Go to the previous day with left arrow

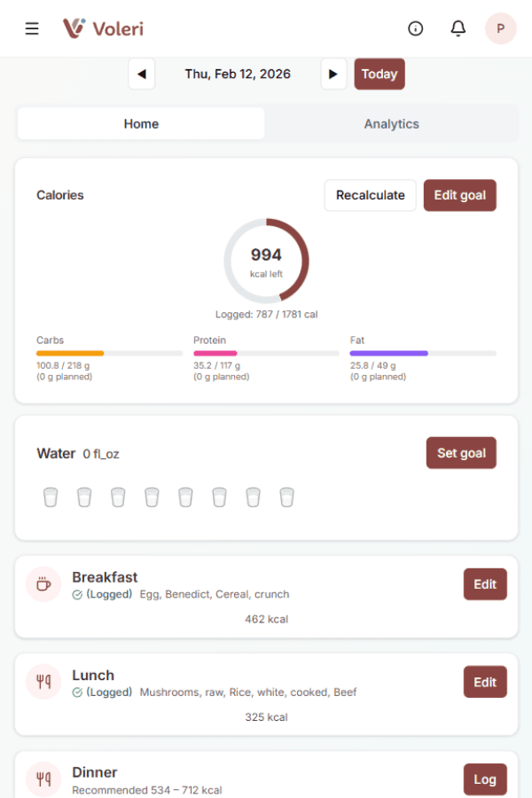142,74
